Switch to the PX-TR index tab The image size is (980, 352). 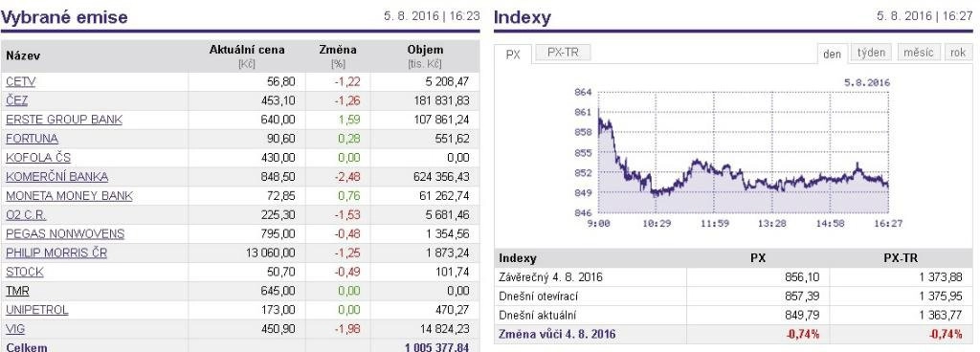coord(563,53)
